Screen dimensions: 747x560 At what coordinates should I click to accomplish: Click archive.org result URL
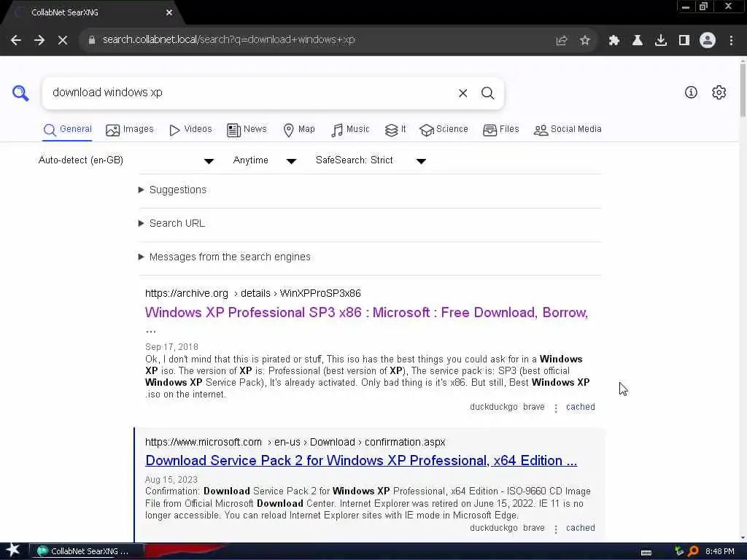(x=253, y=293)
